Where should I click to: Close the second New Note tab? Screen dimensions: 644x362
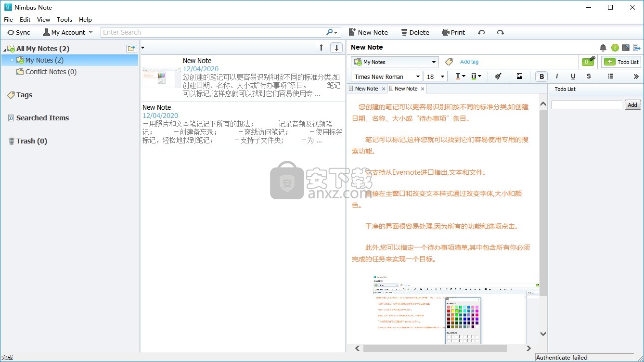423,89
